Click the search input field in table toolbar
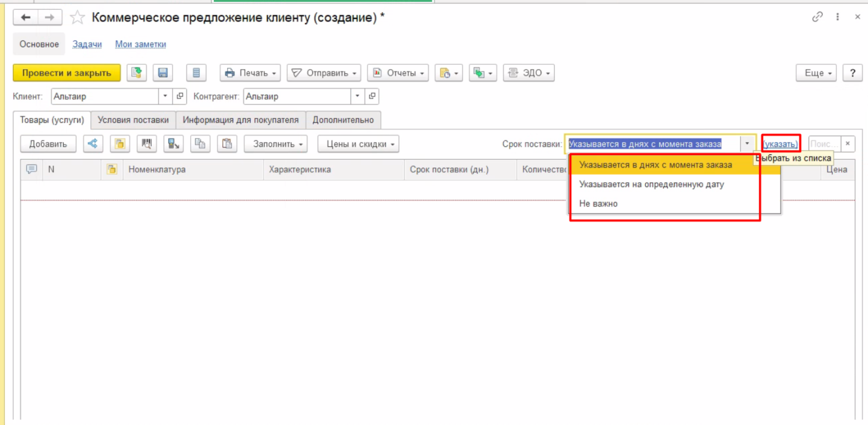The image size is (868, 425). [x=824, y=144]
